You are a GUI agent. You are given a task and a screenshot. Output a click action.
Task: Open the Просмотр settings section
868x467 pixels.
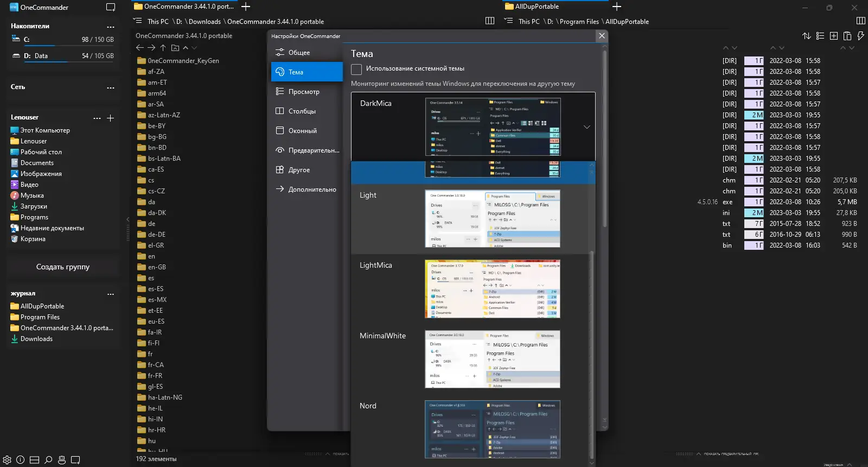[x=307, y=92]
